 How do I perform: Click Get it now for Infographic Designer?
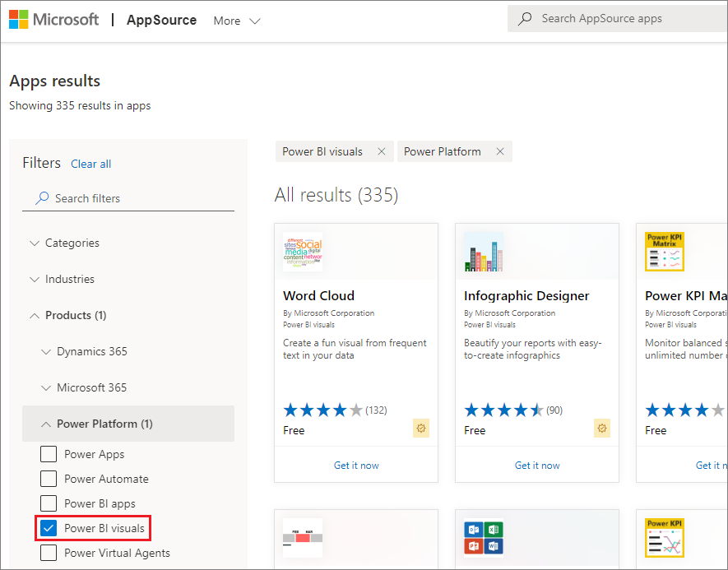(537, 465)
